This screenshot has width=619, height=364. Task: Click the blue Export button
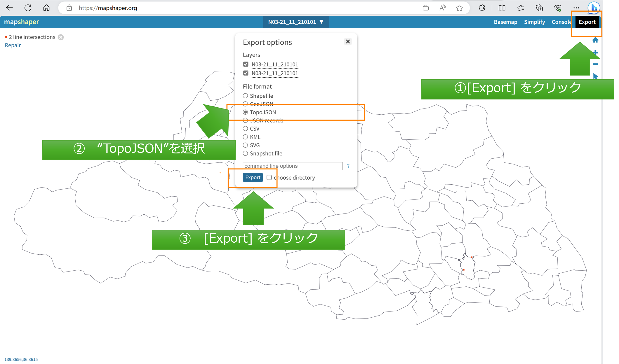click(x=253, y=177)
